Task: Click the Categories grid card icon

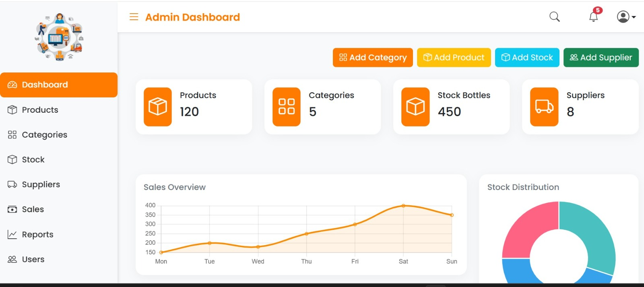Action: pos(287,107)
